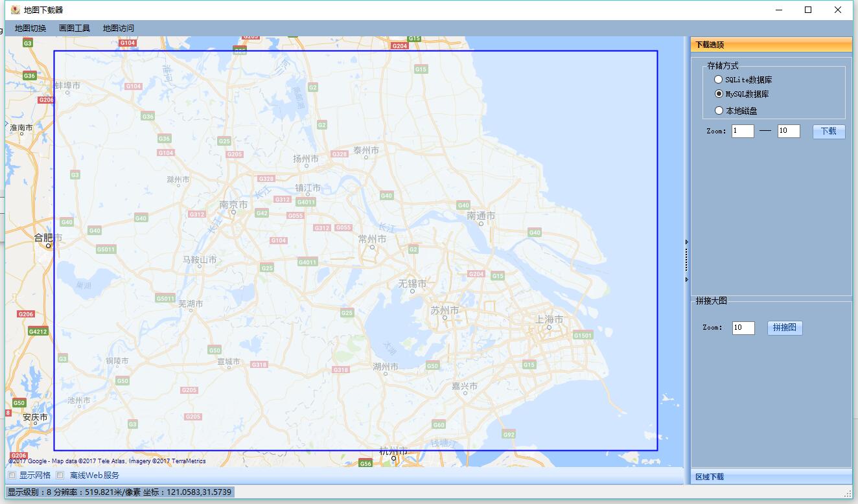Click the 马鞍山市 label on map
Viewport: 858px width, 504px height.
[200, 260]
